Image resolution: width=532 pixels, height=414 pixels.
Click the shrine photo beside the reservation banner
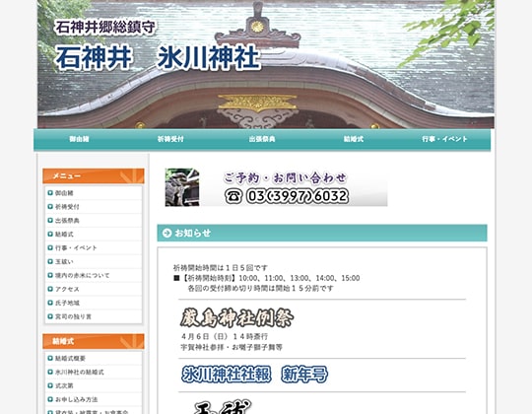pos(182,187)
